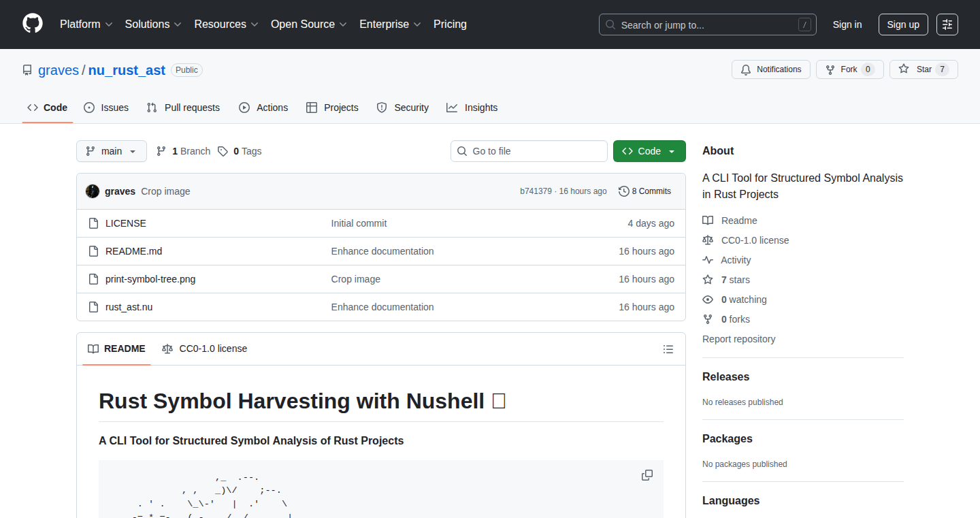Fork this repository
The image size is (980, 518).
tap(849, 69)
